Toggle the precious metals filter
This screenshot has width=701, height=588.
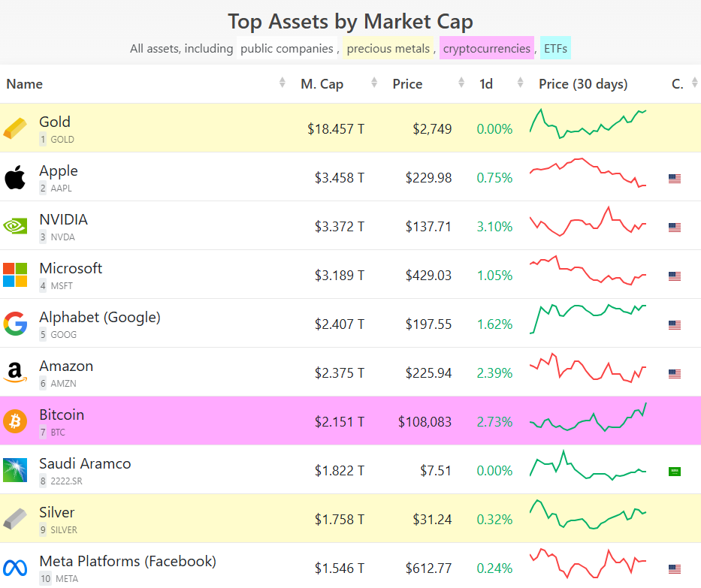click(388, 48)
